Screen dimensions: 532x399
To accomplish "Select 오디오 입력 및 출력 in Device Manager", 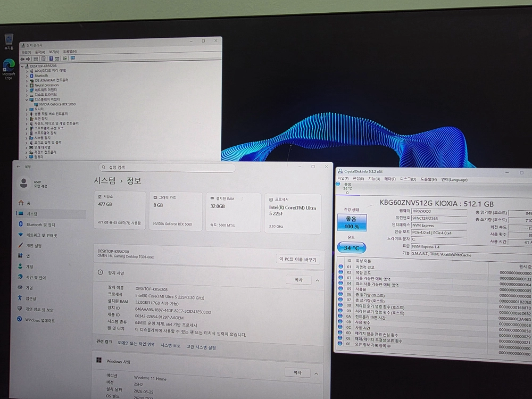I will tap(45, 143).
